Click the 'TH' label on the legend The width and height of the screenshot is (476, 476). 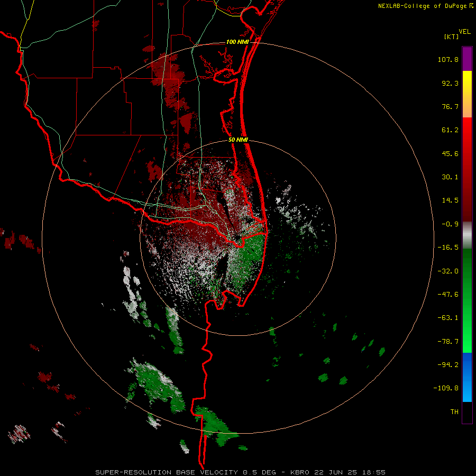(x=454, y=412)
